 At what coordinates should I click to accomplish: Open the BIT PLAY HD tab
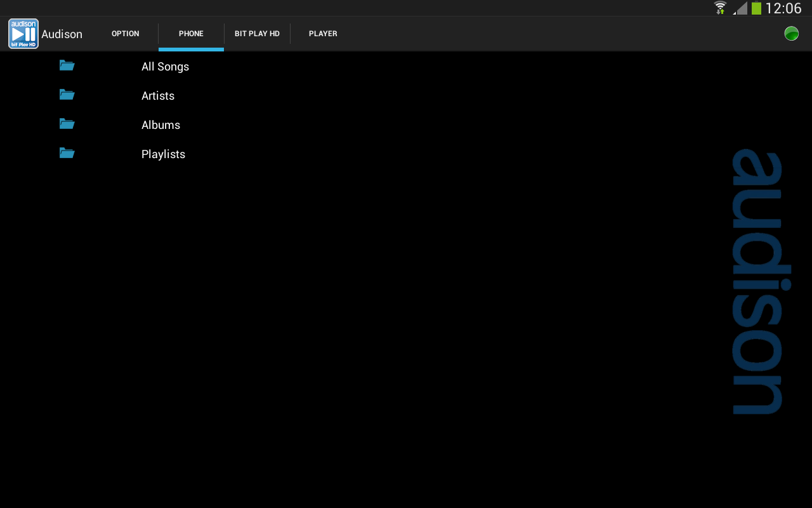point(257,34)
